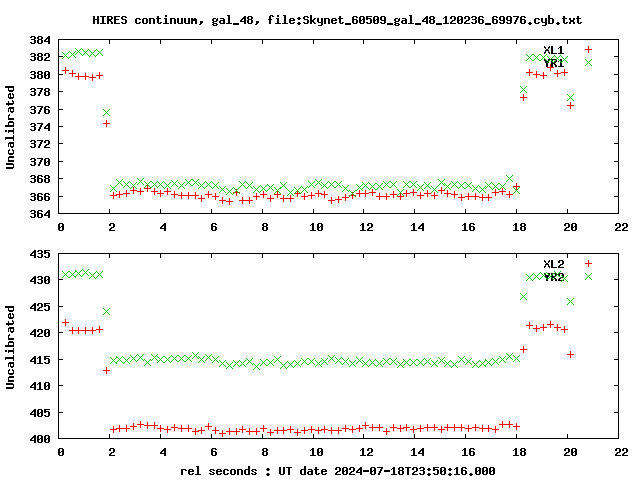Click the lone red XL1 point near 374.3
The image size is (640, 480).
click(x=107, y=123)
